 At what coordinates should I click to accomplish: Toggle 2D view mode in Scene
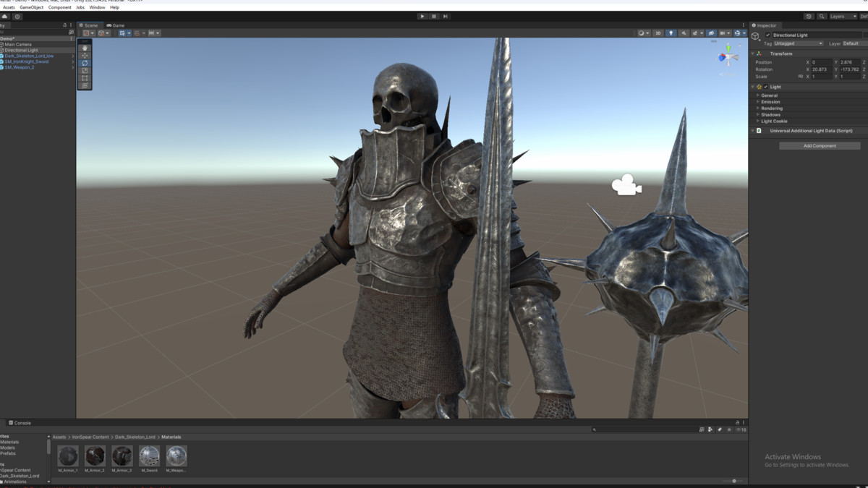tap(658, 33)
